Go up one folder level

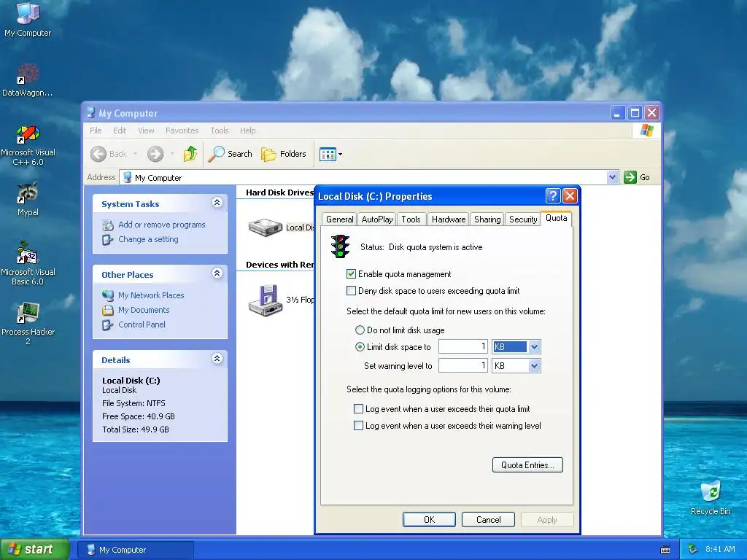click(x=190, y=154)
